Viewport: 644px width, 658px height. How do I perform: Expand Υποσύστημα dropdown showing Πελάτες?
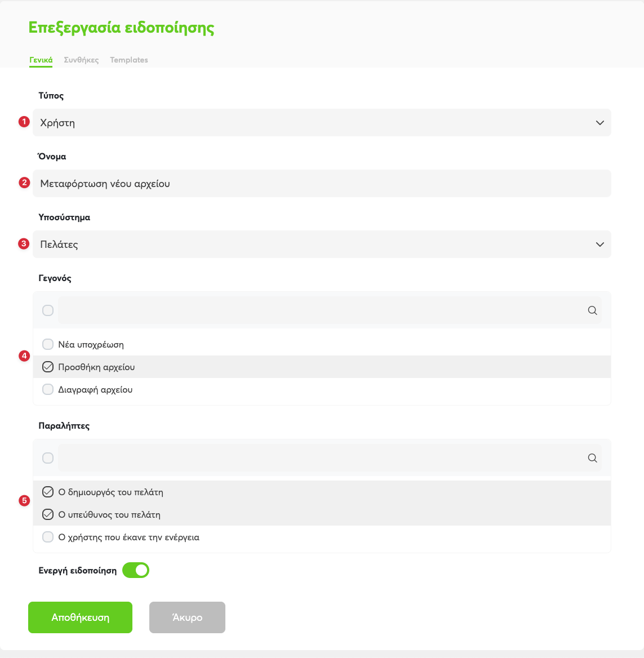click(x=322, y=244)
